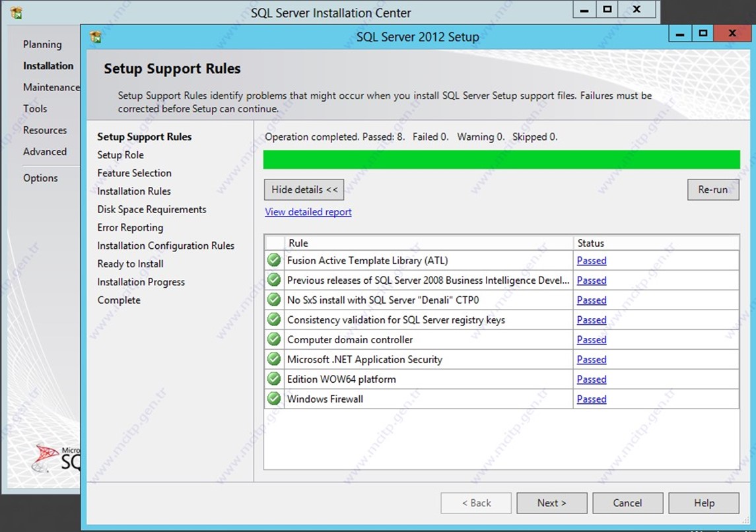
Task: Open Help for the setup wizard
Action: [704, 503]
